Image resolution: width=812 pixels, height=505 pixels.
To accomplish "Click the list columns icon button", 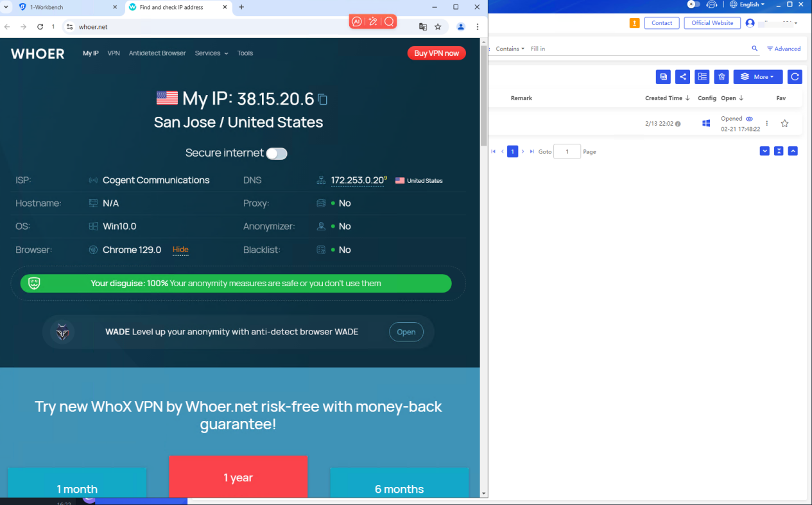I will (x=702, y=77).
